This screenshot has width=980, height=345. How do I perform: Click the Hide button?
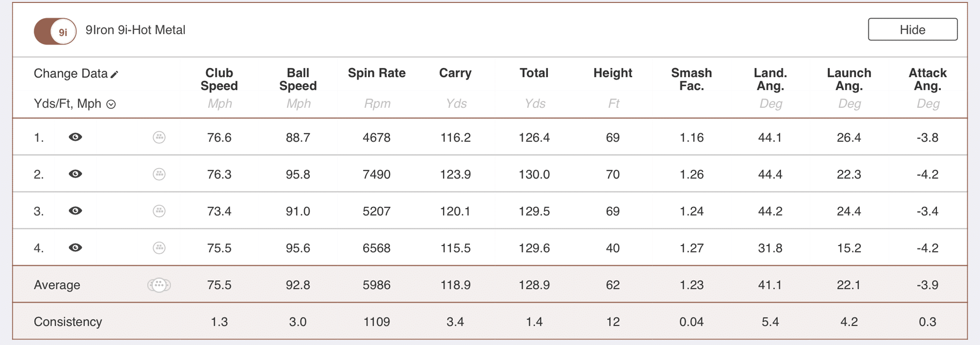[912, 29]
